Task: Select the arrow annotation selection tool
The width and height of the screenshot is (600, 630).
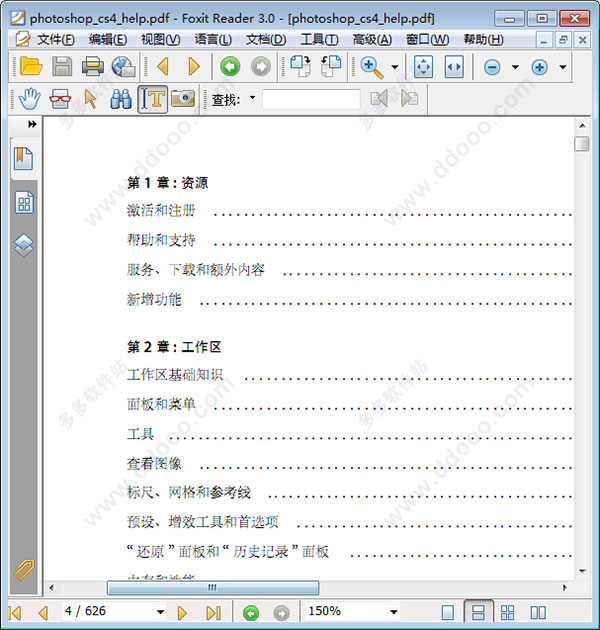Action: (x=91, y=99)
